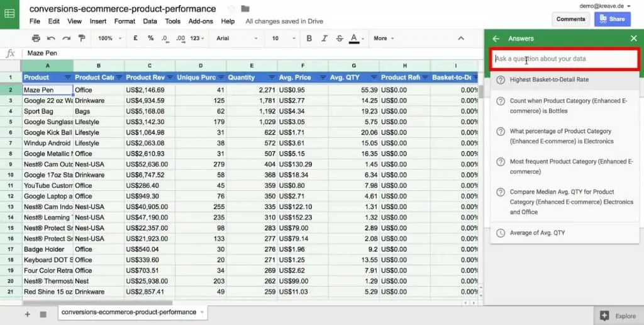Select row 10 header
The height and width of the screenshot is (325, 644).
[11, 175]
